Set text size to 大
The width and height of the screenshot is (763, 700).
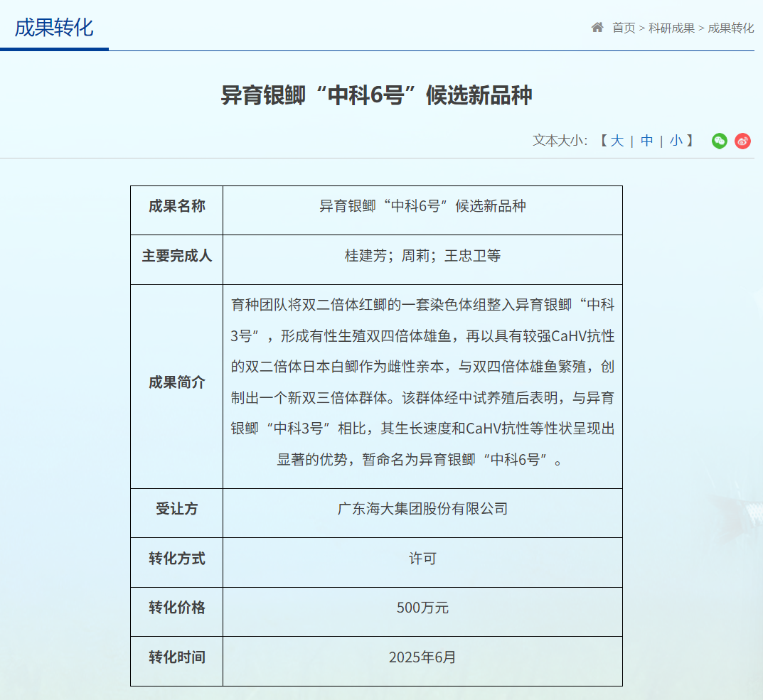tap(617, 141)
